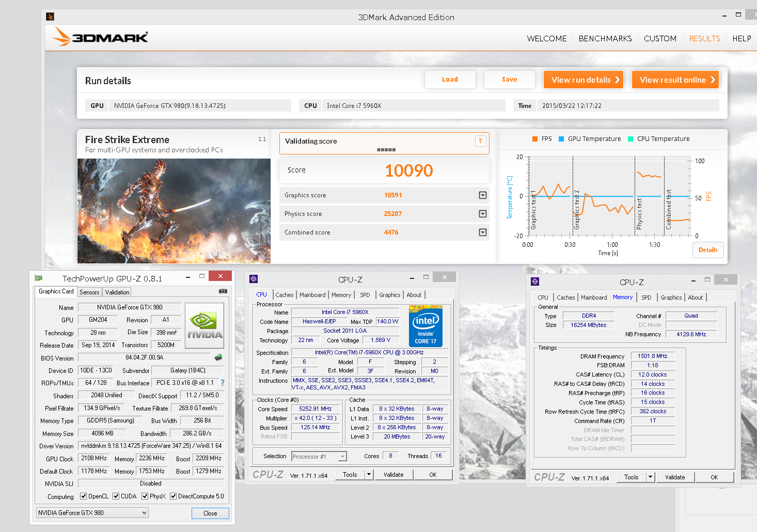757x532 pixels.
Task: Click the Fire Strike Extreme thumbnail image
Action: coord(174,211)
